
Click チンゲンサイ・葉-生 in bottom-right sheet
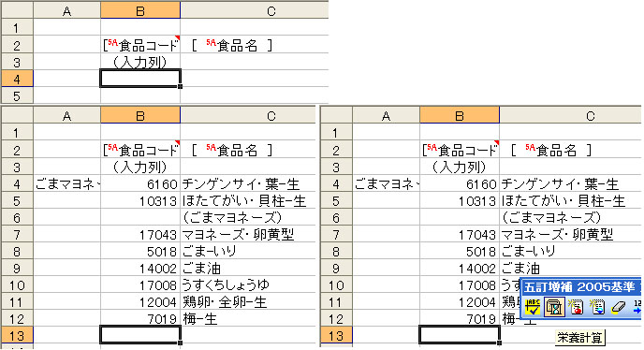click(560, 183)
